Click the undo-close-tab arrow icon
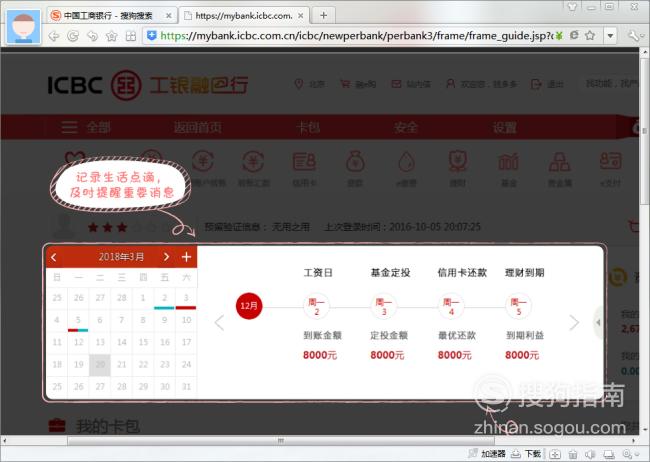 coord(92,36)
